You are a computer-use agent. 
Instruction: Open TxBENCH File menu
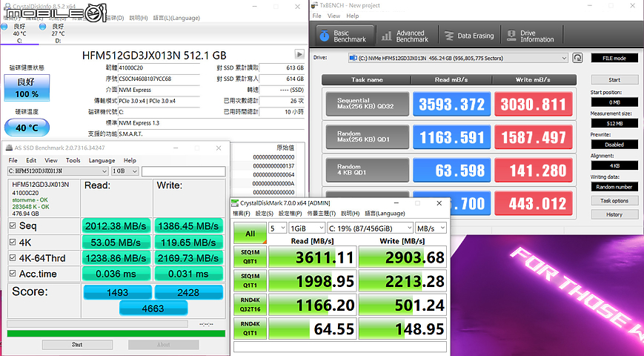click(x=316, y=16)
